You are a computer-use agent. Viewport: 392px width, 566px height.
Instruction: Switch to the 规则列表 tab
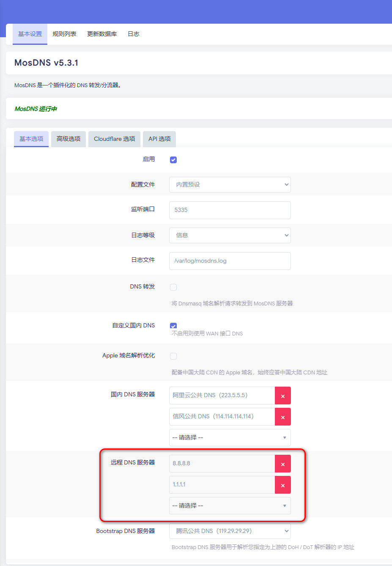coord(64,34)
